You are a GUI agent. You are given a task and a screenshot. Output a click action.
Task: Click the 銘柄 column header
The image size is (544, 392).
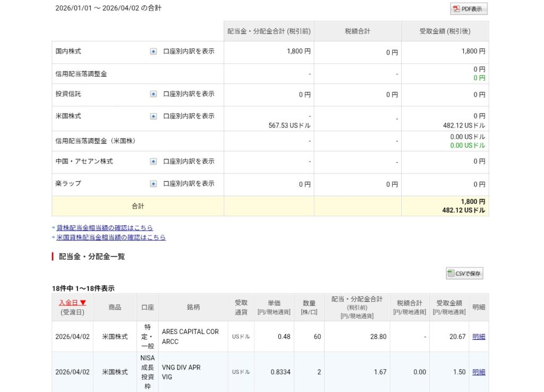pos(193,307)
